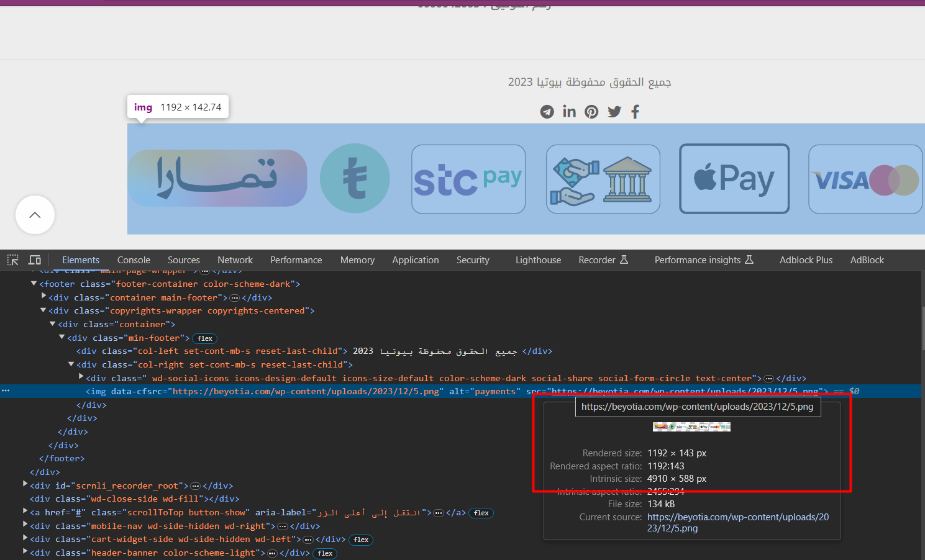
Task: Open the Twitter social icon
Action: 614,112
